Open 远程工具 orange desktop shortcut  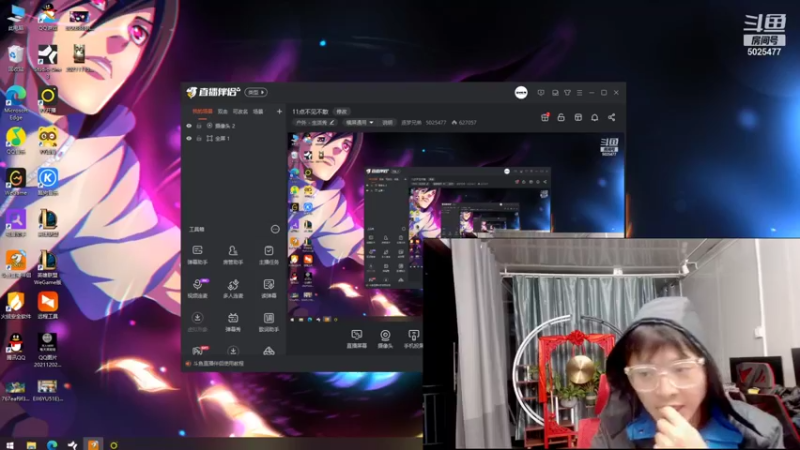pos(47,305)
